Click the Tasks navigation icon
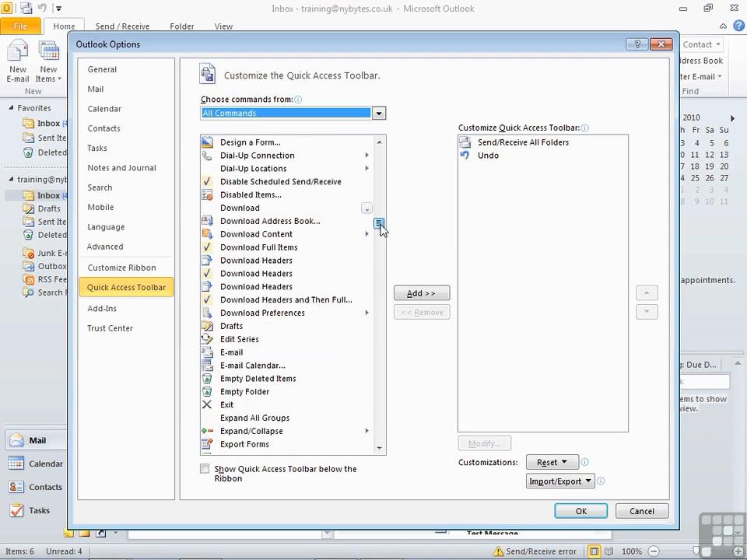This screenshot has height=560, width=747. pyautogui.click(x=16, y=510)
